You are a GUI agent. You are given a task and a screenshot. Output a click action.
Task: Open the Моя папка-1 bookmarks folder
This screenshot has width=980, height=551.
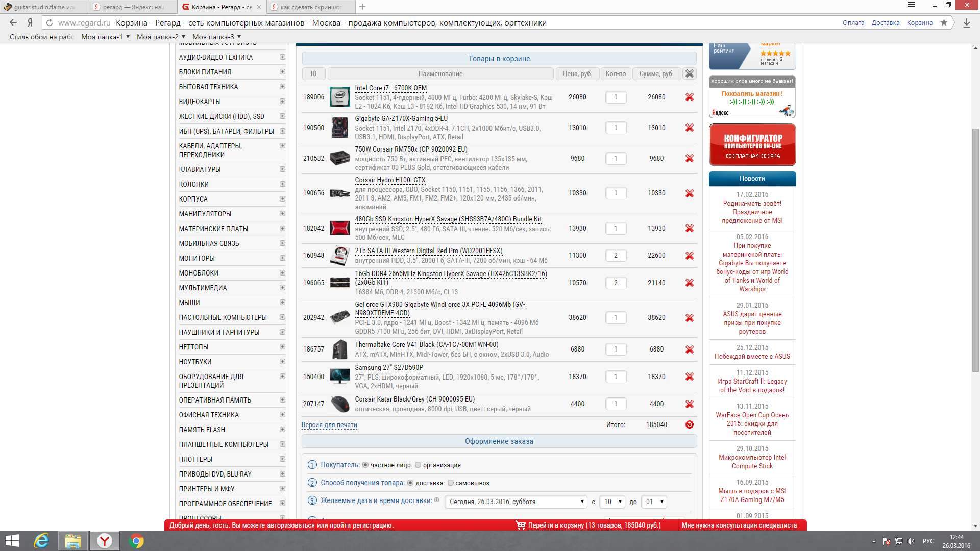coord(105,37)
